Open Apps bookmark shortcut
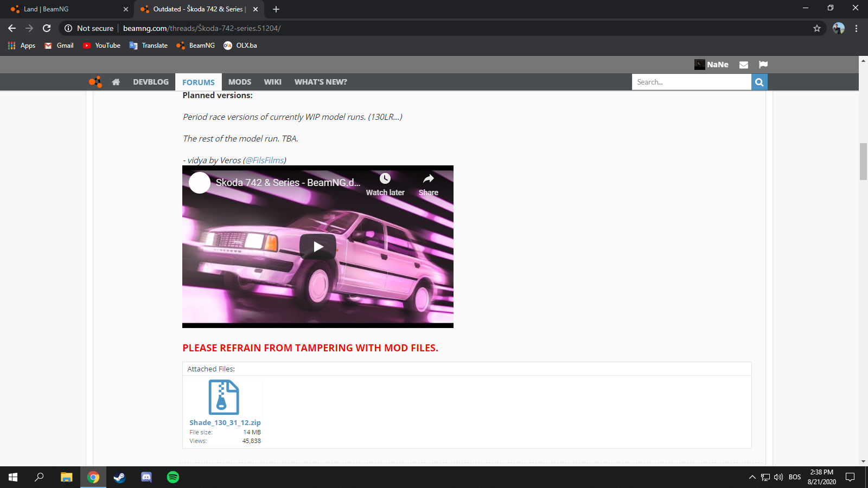The image size is (868, 488). [x=22, y=46]
